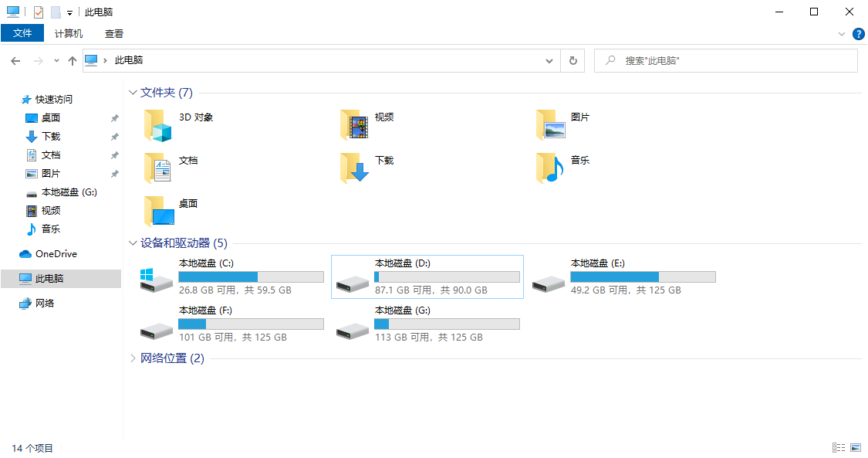Image resolution: width=868 pixels, height=458 pixels.
Task: Select the 本地磁盘 (G:) drive icon in main pane
Action: pyautogui.click(x=352, y=331)
